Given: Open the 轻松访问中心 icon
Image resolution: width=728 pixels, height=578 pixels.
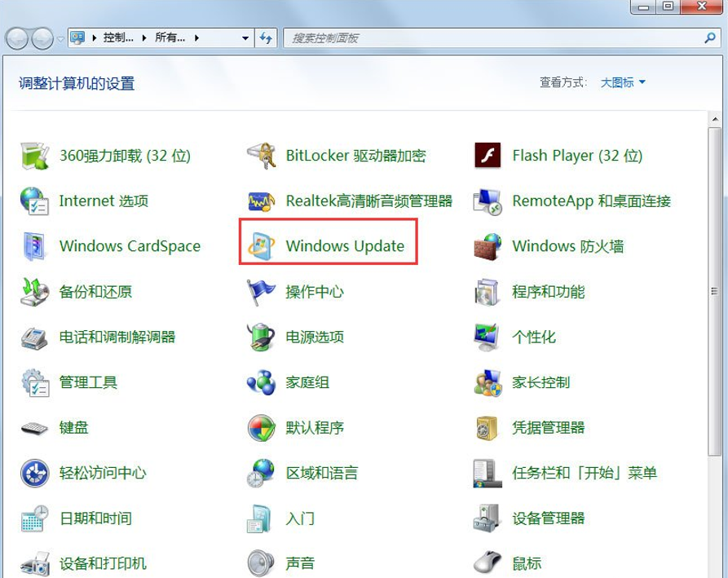Looking at the screenshot, I should pos(35,473).
